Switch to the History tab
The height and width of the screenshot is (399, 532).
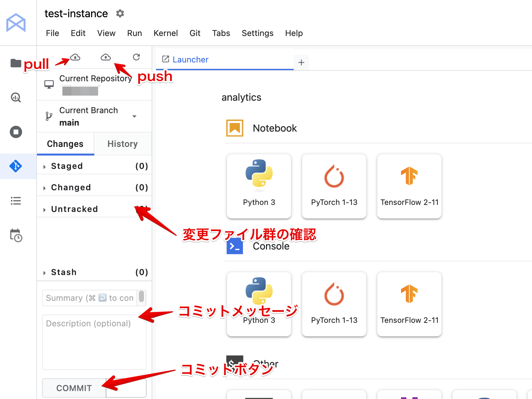point(122,144)
